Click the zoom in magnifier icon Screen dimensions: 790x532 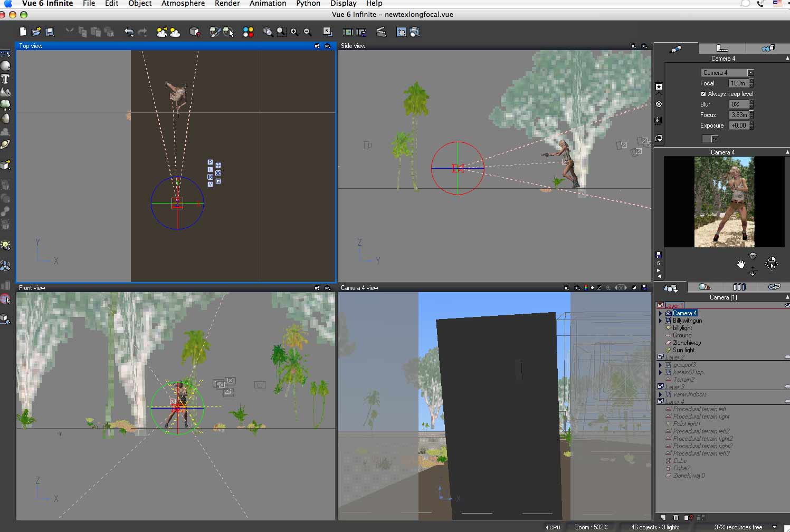(294, 32)
